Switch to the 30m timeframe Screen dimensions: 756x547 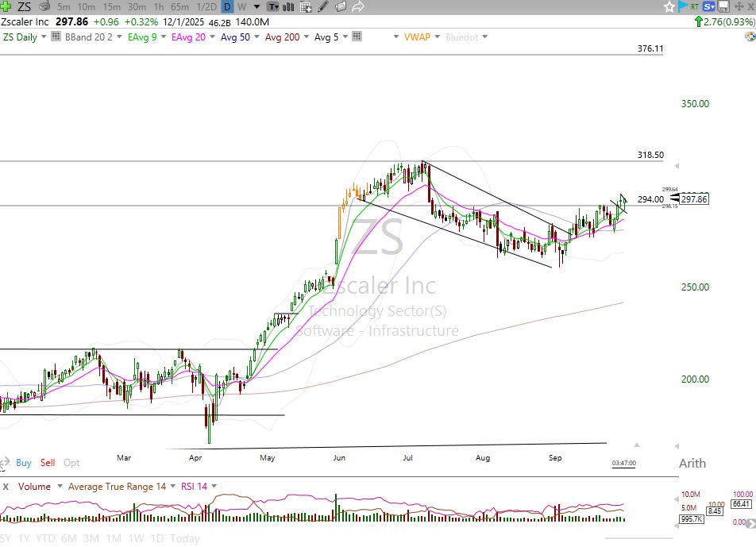pyautogui.click(x=137, y=6)
